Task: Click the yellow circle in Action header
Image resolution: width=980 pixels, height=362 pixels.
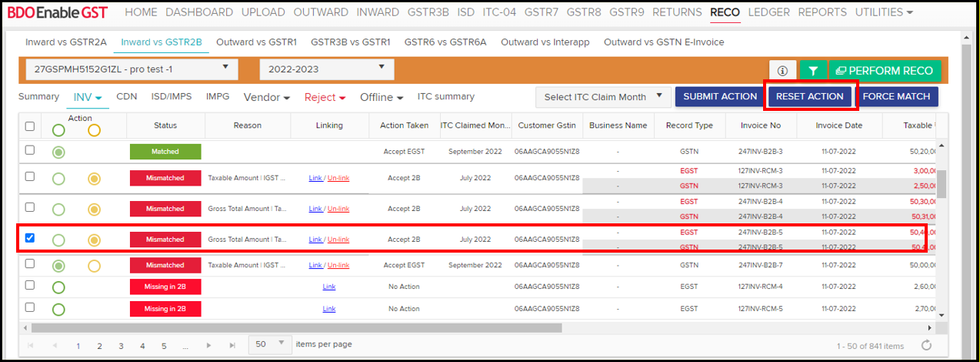Action: (94, 130)
